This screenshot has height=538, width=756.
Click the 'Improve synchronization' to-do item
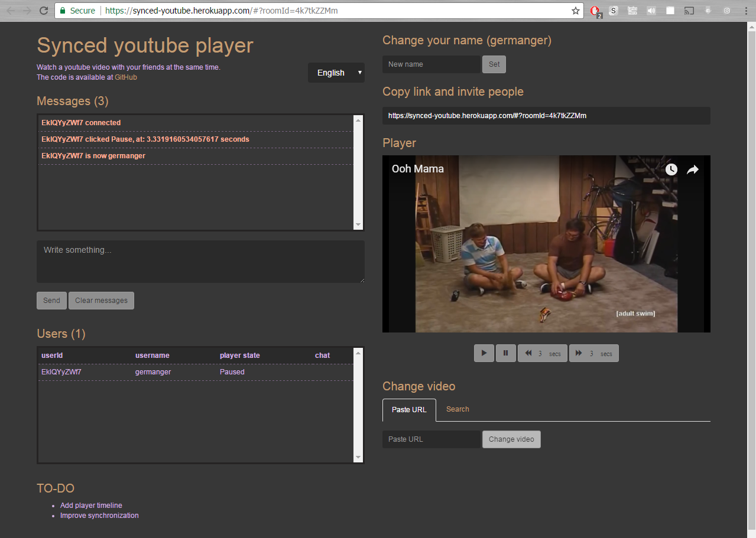click(99, 516)
